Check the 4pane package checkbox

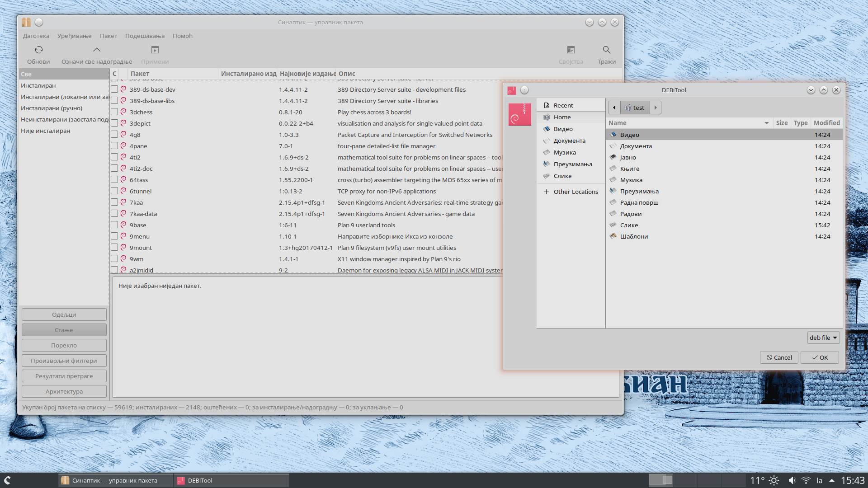click(x=114, y=145)
